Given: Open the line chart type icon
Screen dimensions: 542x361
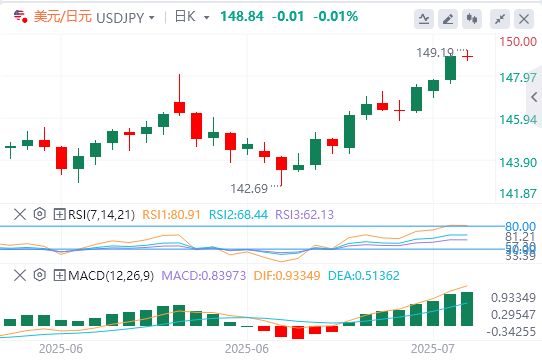Looking at the screenshot, I should point(424,19).
